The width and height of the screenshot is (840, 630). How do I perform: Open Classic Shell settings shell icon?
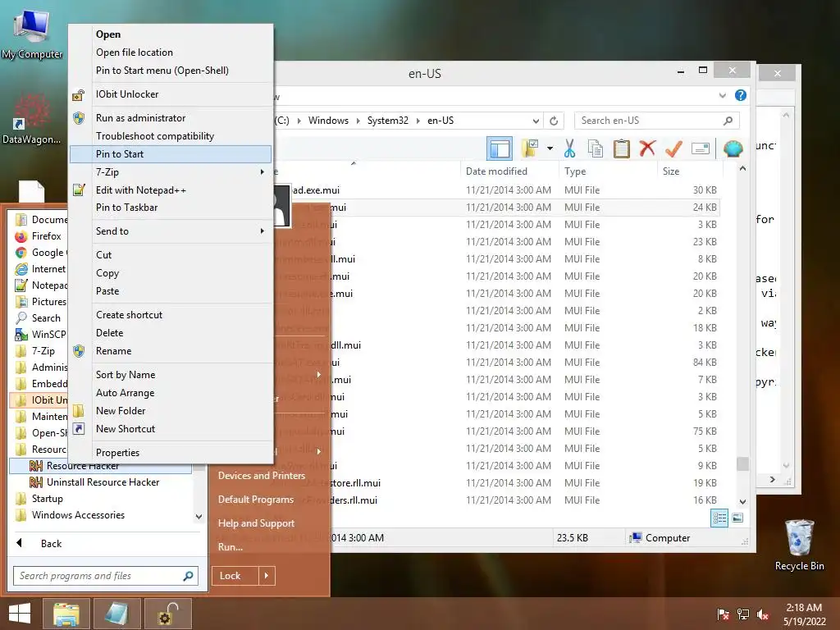[x=733, y=148]
